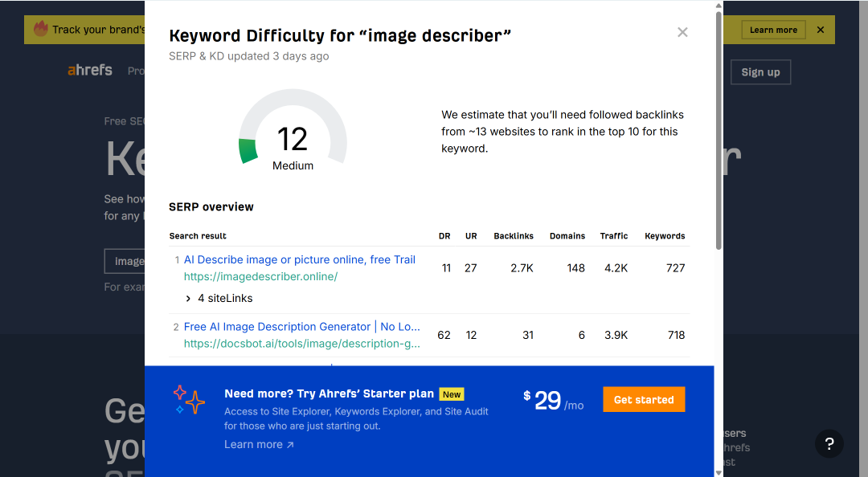This screenshot has width=868, height=477.
Task: Close the Keyword Difficulty modal
Action: tap(682, 32)
